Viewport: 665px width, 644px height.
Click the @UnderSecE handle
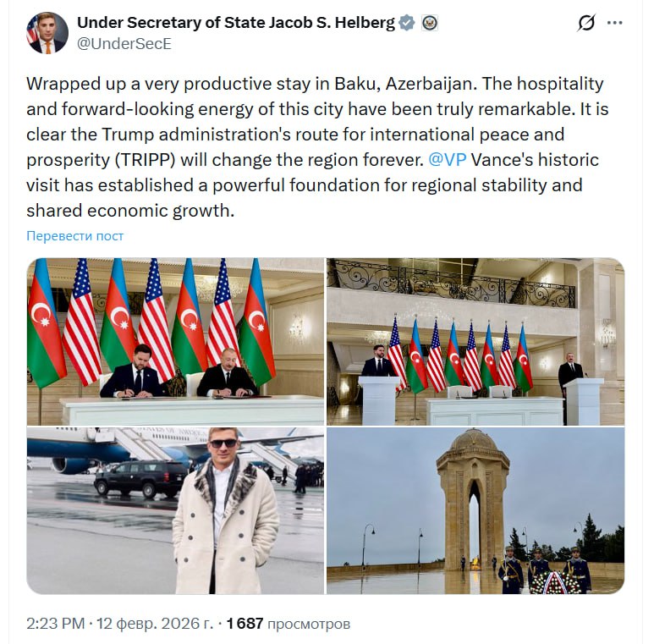[124, 44]
